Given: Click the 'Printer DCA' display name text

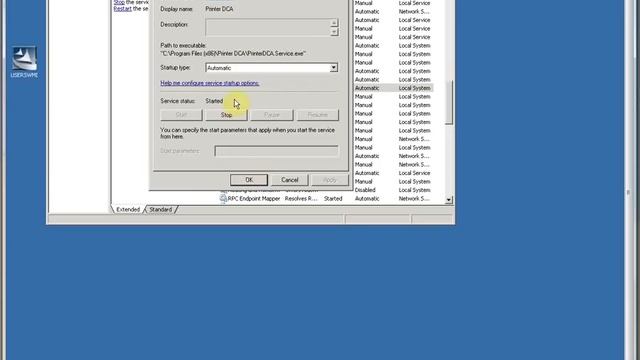Looking at the screenshot, I should point(219,9).
